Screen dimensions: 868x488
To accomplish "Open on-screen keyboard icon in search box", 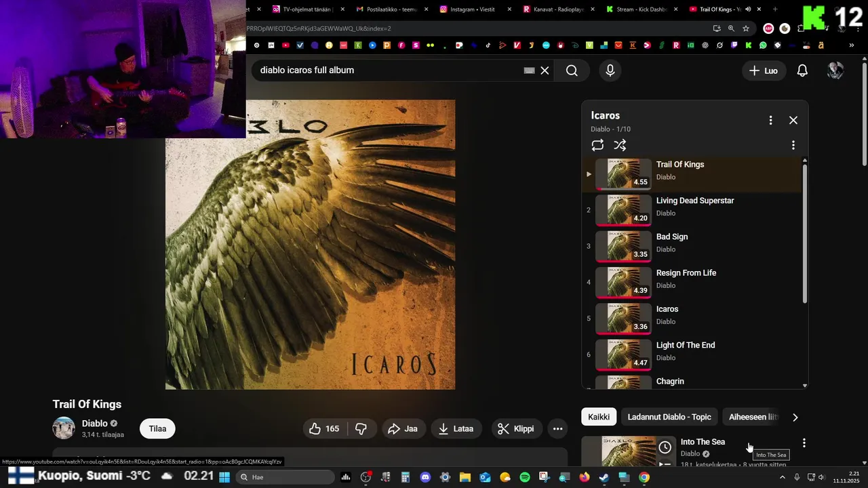I will click(x=530, y=70).
